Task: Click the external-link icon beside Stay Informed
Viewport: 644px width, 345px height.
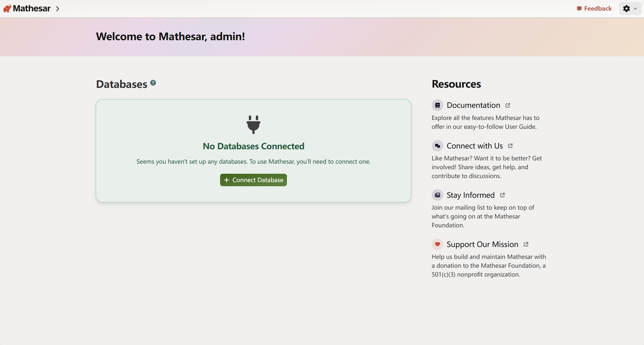Action: [x=502, y=195]
